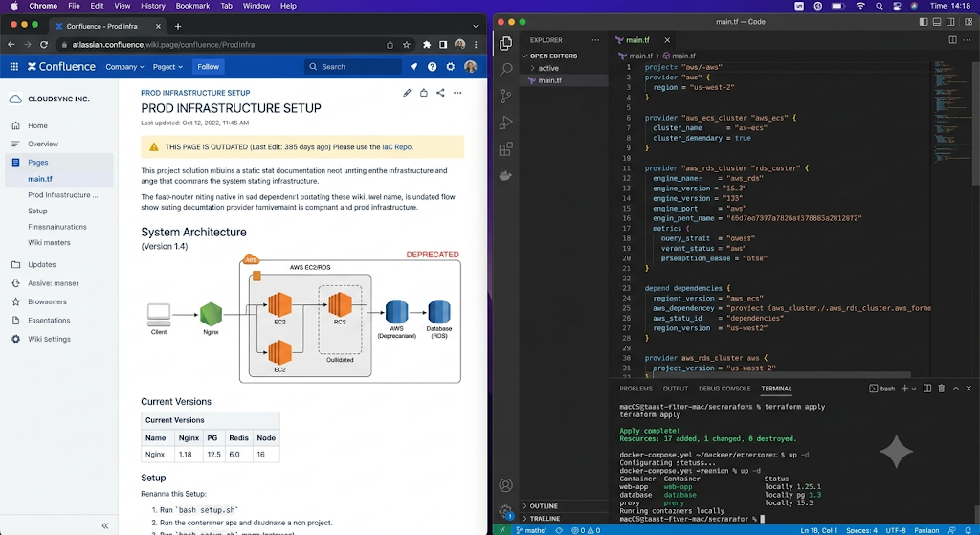Bookmark page with star icon

pos(406,44)
